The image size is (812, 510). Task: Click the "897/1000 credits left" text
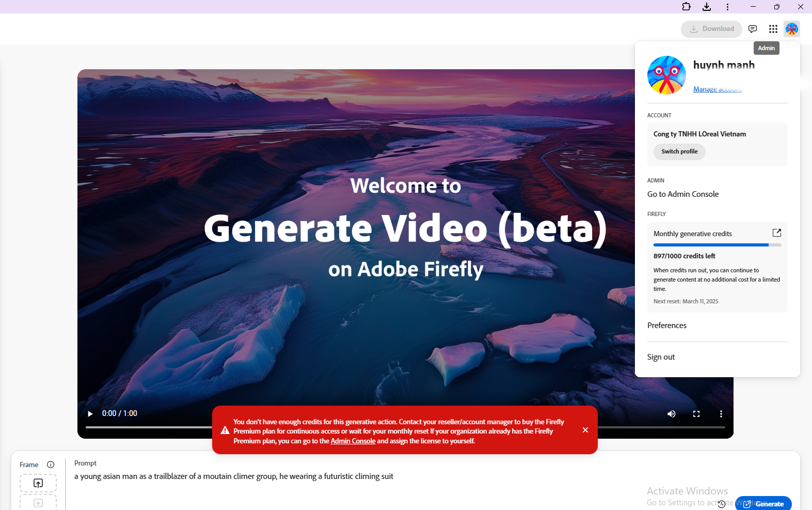[x=684, y=256]
